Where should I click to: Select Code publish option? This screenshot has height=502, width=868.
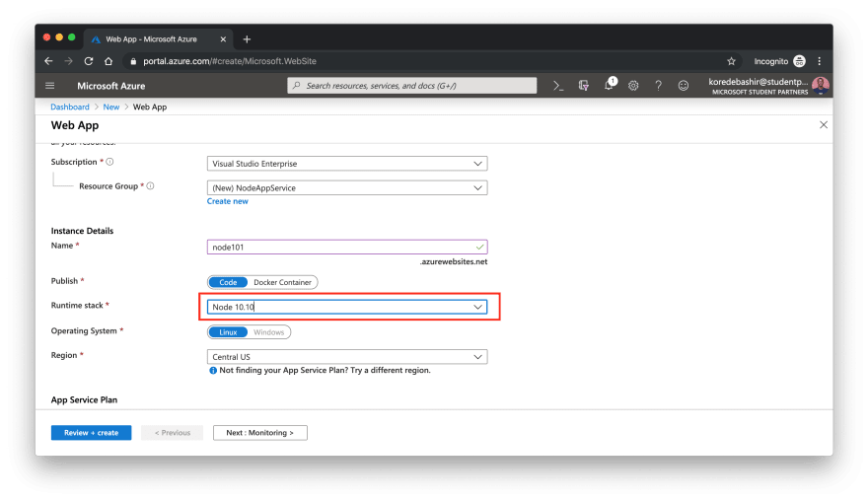click(x=228, y=282)
